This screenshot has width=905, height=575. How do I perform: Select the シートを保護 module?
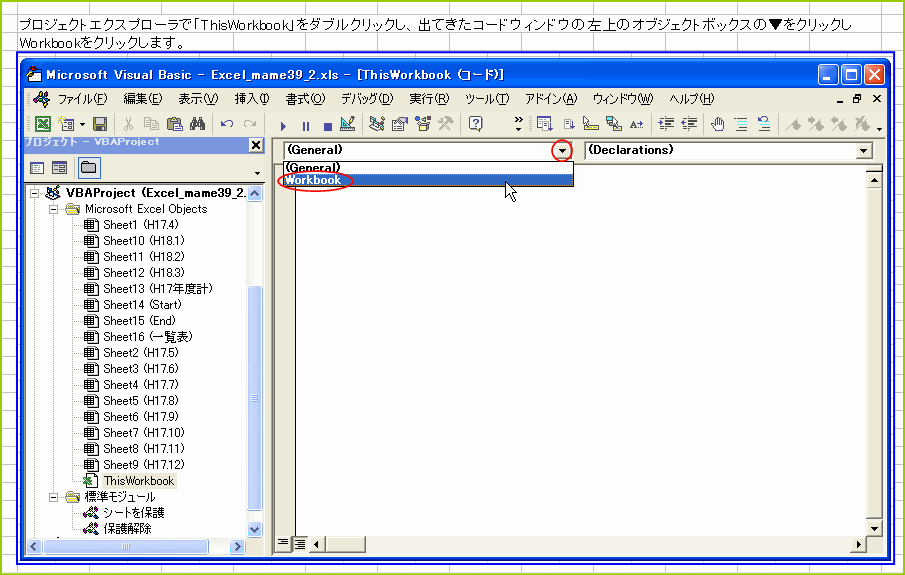point(133,513)
